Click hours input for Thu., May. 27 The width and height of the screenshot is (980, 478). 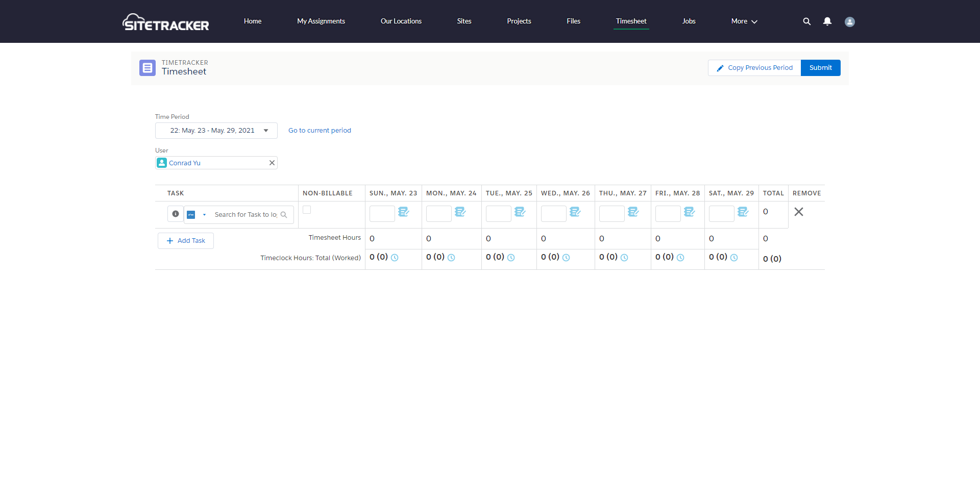point(612,214)
